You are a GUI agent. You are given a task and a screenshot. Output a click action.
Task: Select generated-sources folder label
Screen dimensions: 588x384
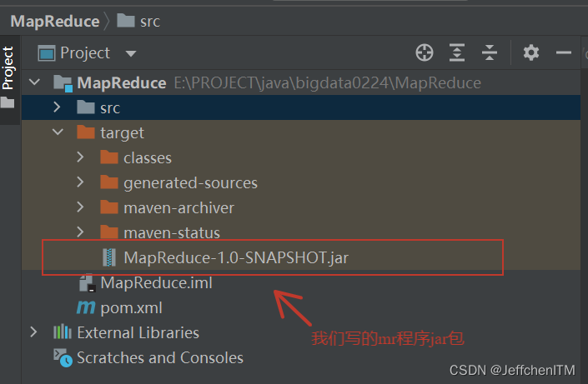190,183
